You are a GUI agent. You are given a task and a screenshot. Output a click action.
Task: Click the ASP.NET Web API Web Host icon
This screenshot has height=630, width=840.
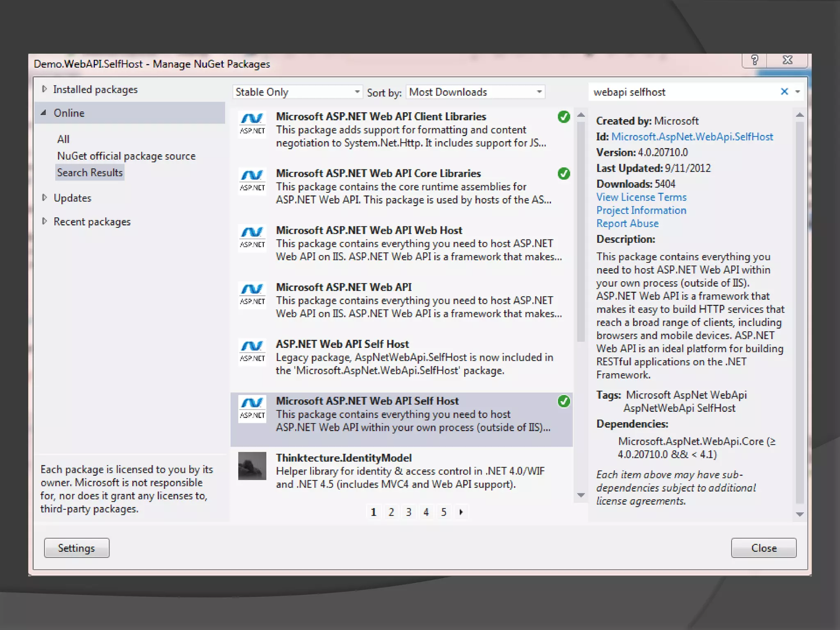pos(252,237)
